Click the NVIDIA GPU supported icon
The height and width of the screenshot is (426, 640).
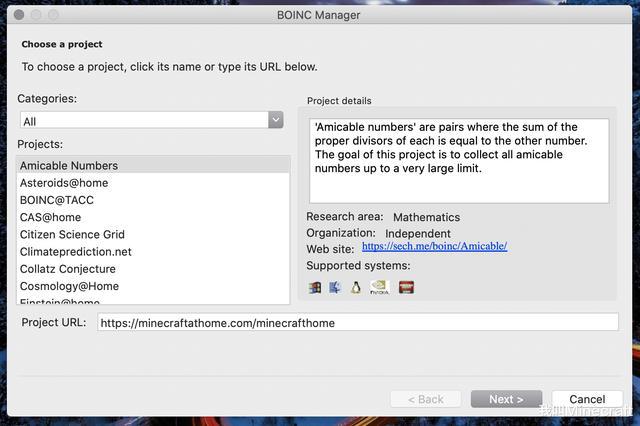pos(379,287)
